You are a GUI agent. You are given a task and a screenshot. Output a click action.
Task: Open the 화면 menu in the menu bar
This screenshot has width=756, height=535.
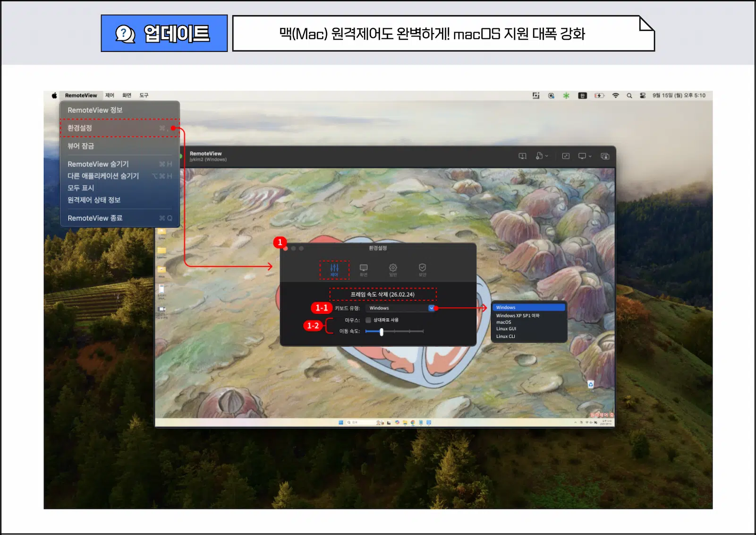(126, 95)
